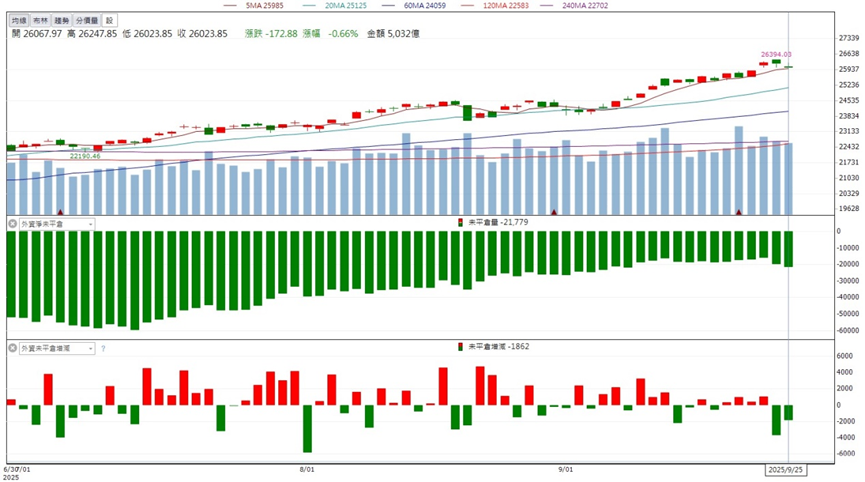Click the 金額 5,032億 turnover value
The height and width of the screenshot is (482, 865).
tap(393, 34)
